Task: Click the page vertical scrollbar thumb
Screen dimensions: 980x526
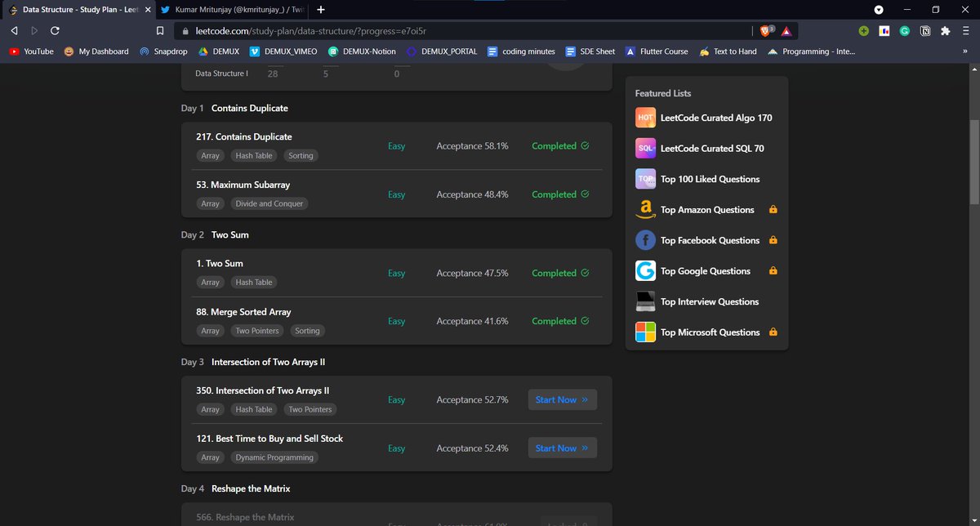Action: click(974, 163)
